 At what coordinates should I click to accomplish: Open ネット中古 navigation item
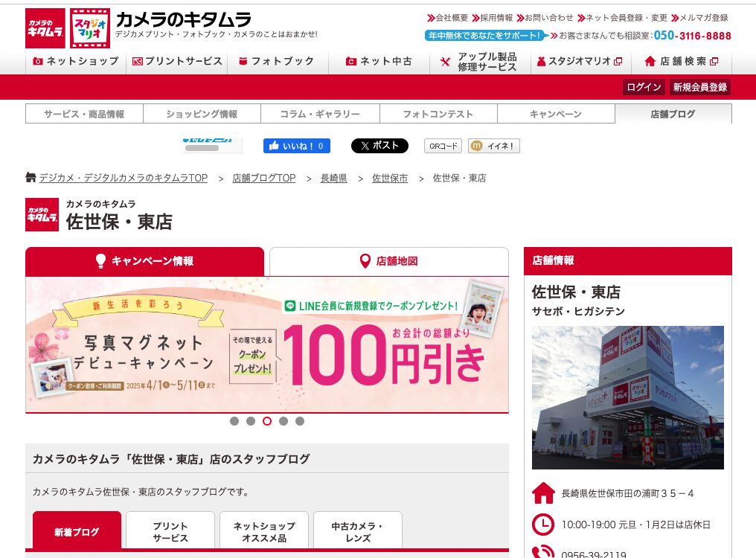point(379,61)
